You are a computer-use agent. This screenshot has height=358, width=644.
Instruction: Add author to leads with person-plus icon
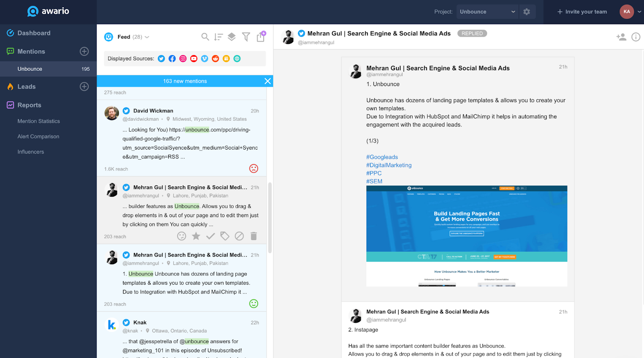click(x=621, y=37)
